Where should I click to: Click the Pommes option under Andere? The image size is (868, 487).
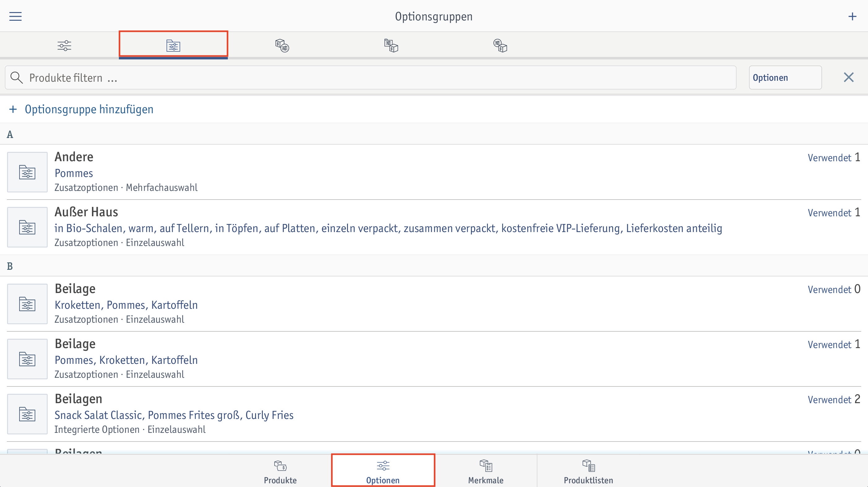(74, 173)
